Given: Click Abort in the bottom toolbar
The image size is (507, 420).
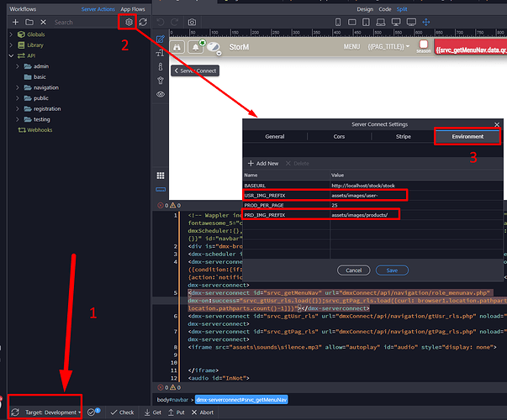Looking at the screenshot, I should [x=203, y=412].
